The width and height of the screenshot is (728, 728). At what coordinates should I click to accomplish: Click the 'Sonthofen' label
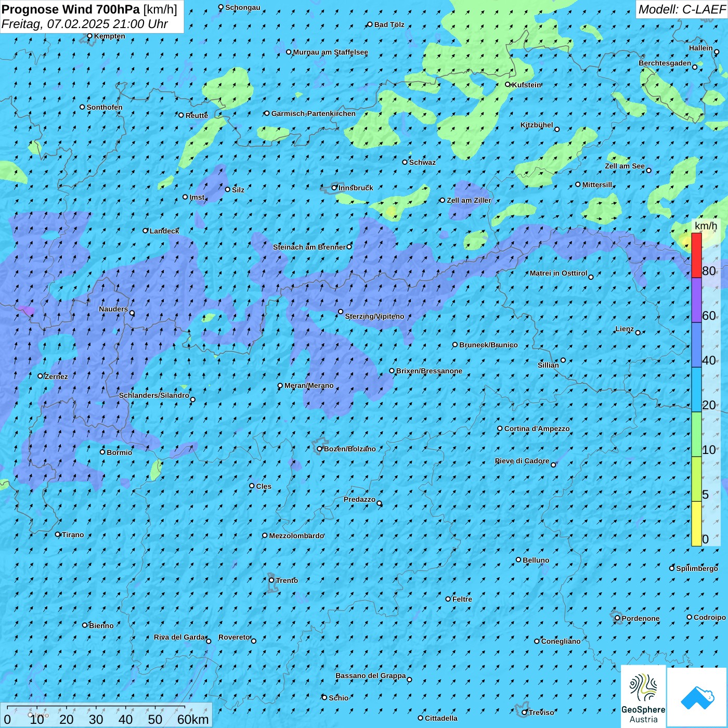[105, 107]
